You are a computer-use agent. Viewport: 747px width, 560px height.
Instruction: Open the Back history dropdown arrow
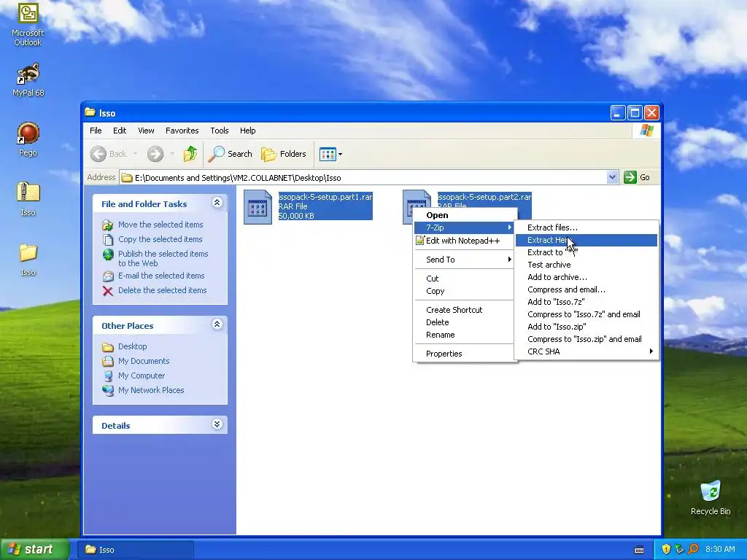tap(135, 154)
